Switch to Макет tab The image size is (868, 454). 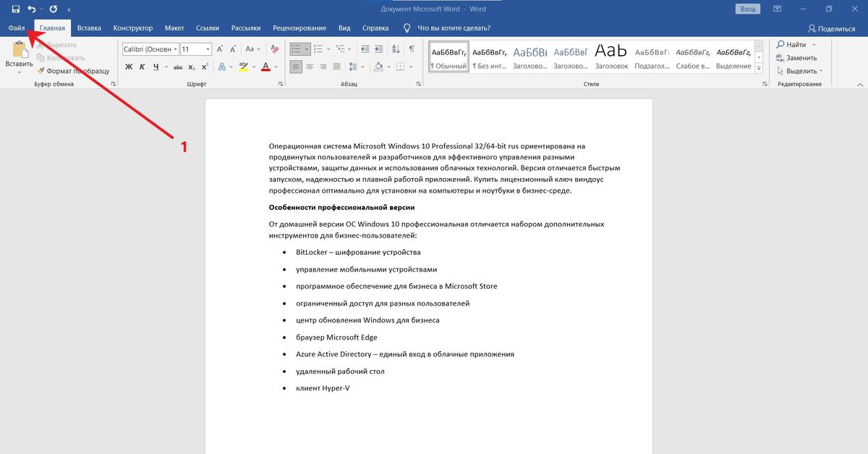(x=174, y=28)
